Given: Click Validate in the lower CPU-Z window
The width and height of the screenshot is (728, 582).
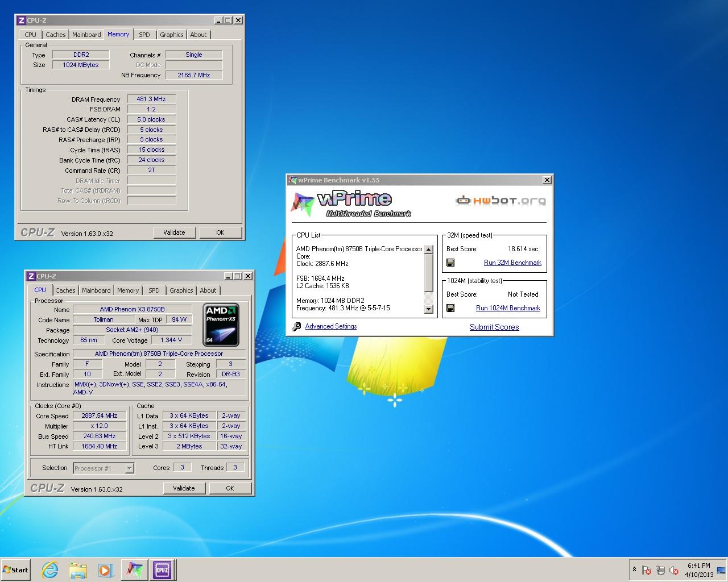Looking at the screenshot, I should pos(184,488).
